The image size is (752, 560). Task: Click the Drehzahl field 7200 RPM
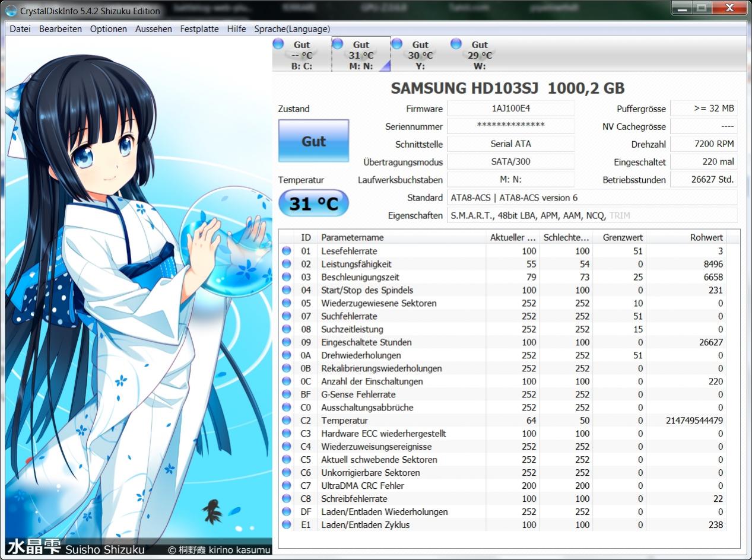[704, 144]
